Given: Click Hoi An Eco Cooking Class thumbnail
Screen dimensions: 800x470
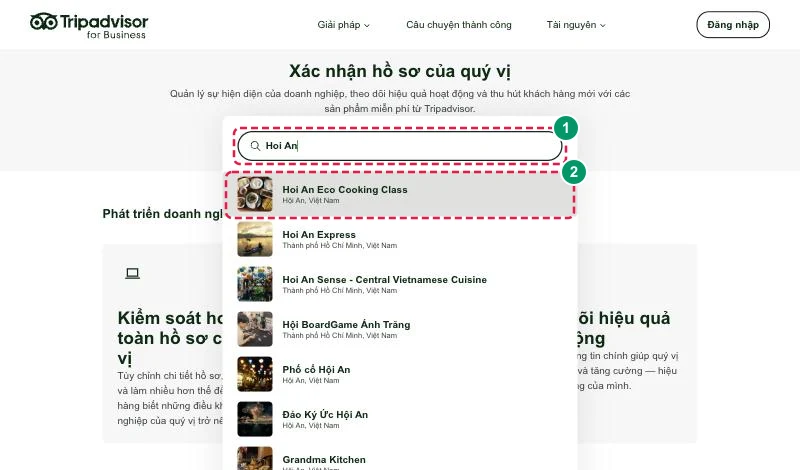Looking at the screenshot, I should pyautogui.click(x=255, y=194).
